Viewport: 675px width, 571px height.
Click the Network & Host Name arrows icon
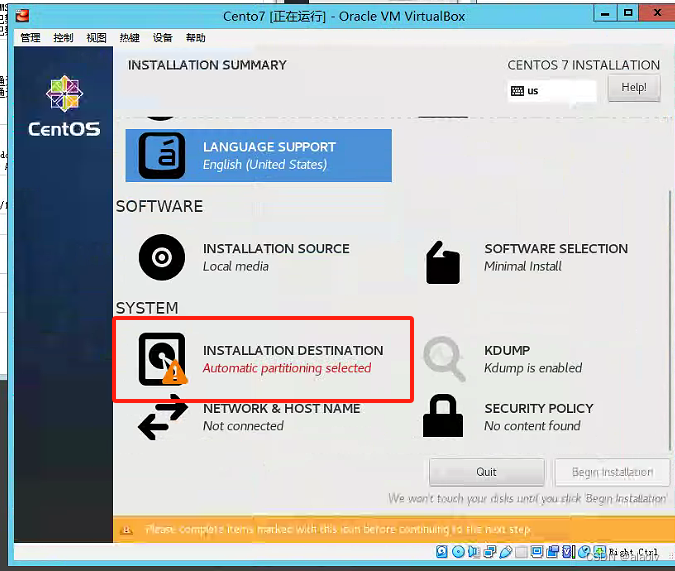(x=163, y=417)
